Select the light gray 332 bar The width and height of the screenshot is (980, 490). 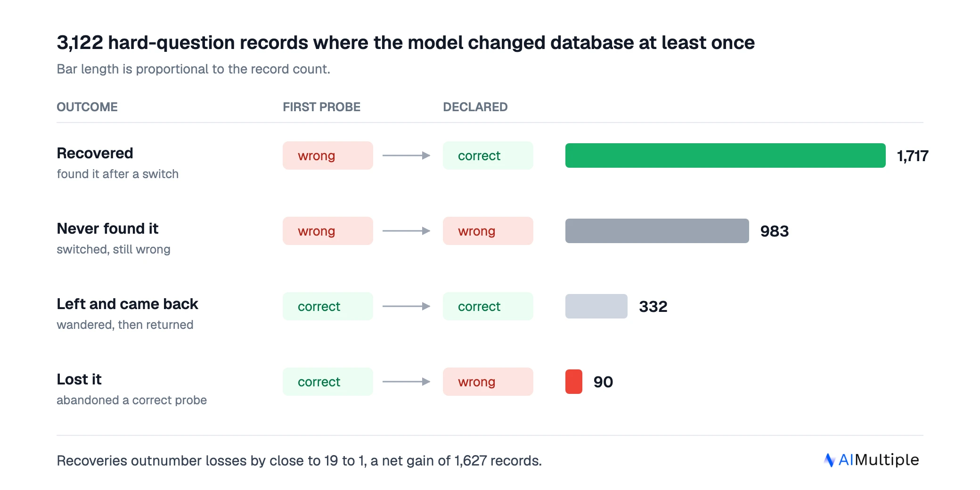click(596, 306)
